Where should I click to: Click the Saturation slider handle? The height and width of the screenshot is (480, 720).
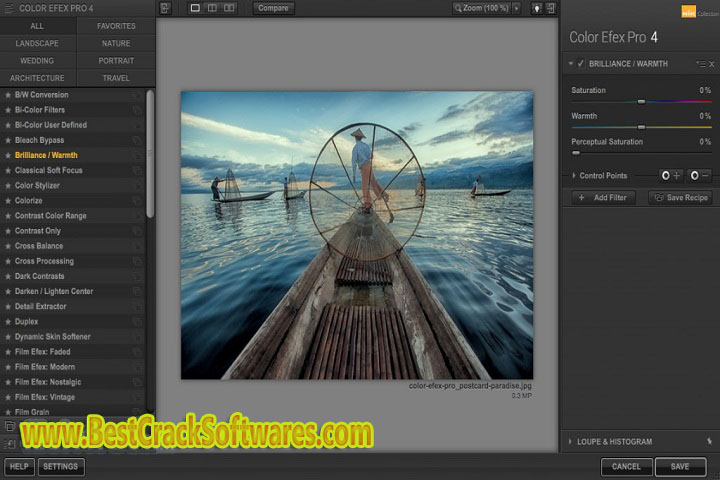641,102
